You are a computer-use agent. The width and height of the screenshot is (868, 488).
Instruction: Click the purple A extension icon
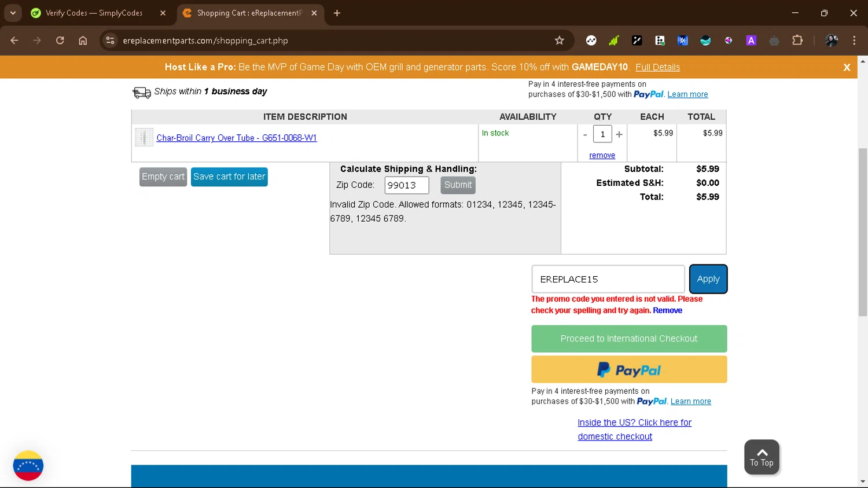(x=751, y=41)
